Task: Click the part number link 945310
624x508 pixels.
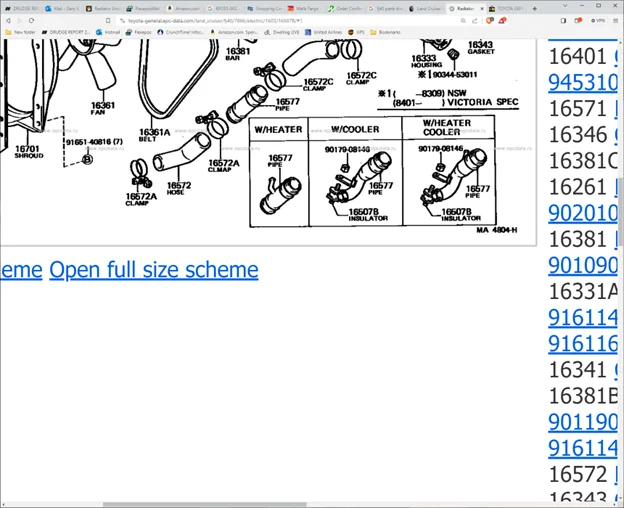Action: pos(582,82)
